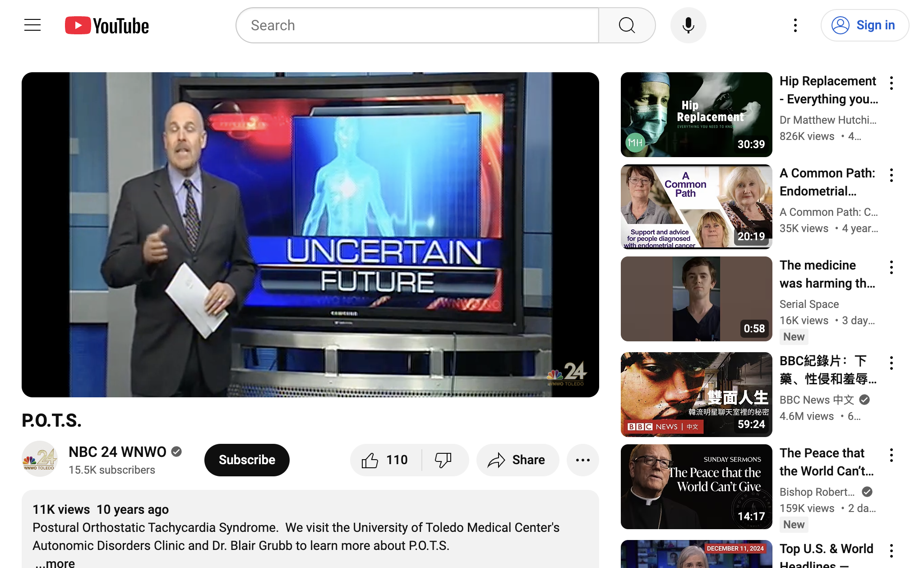The image size is (924, 568).
Task: Open the top-bar settings kebab menu
Action: click(x=795, y=25)
